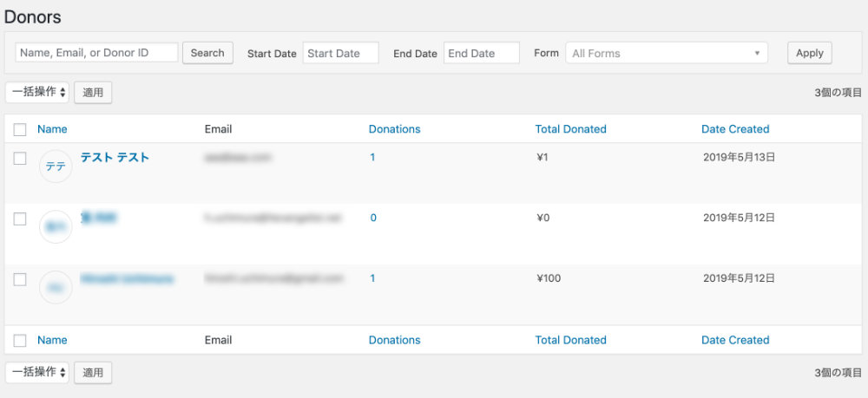The width and height of the screenshot is (868, 398).
Task: Sort by Date Created column header
Action: pyautogui.click(x=735, y=129)
